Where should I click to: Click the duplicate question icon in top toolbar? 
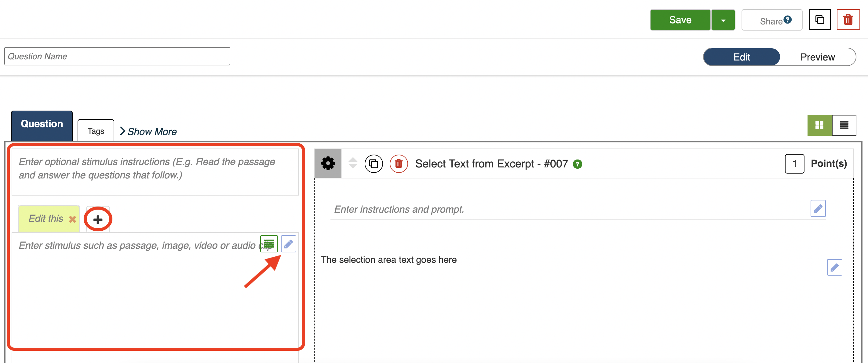click(819, 20)
